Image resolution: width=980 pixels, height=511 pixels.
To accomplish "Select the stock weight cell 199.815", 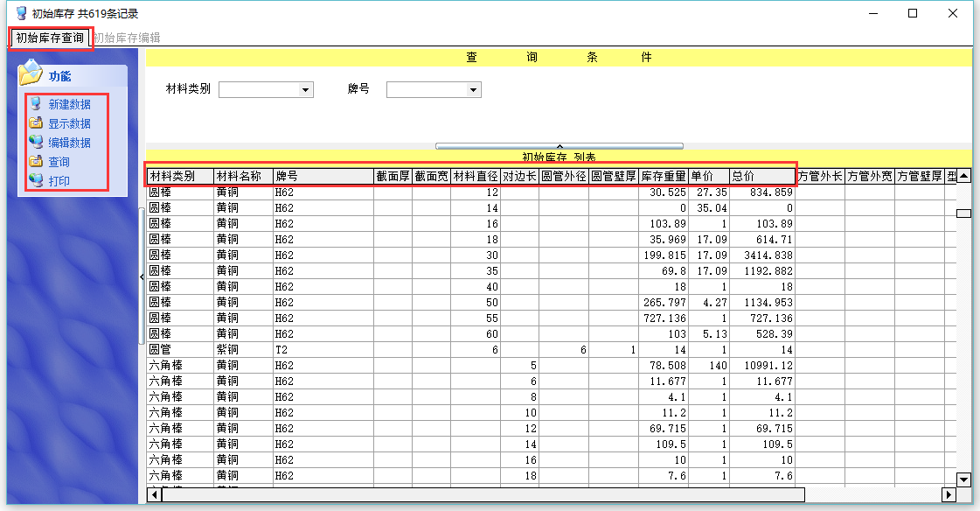I will 664,255.
